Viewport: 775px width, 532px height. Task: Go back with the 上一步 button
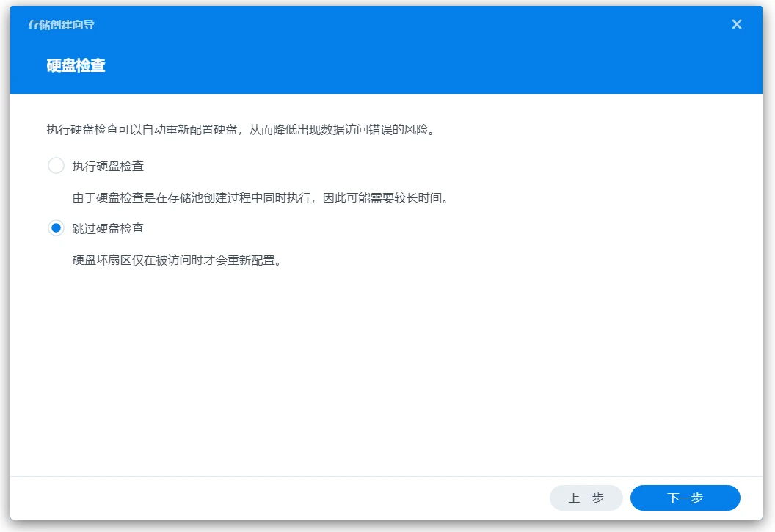(x=586, y=498)
